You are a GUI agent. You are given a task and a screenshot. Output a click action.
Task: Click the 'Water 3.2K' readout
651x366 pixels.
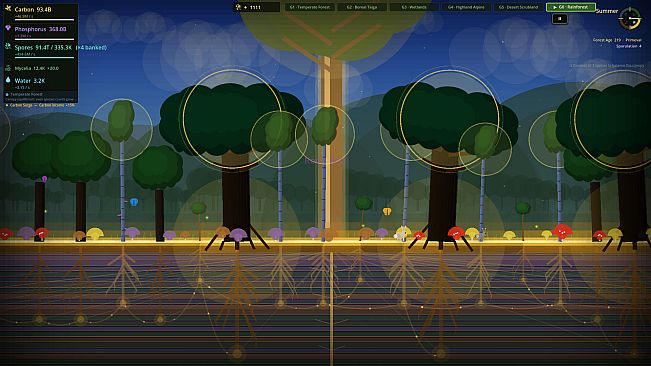click(x=29, y=81)
